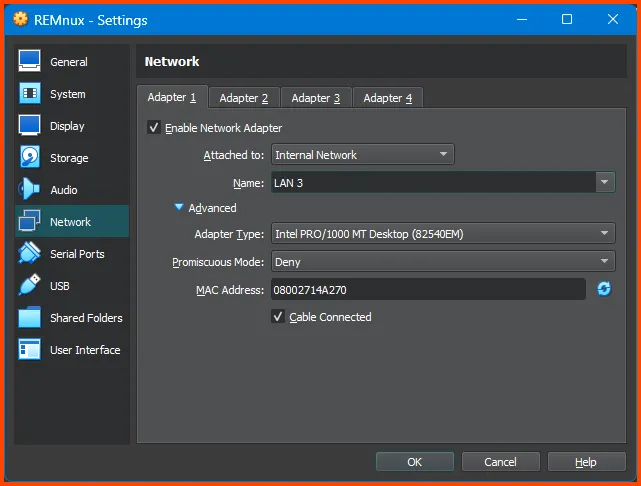Open the User Interface settings icon
The height and width of the screenshot is (486, 641).
click(29, 349)
